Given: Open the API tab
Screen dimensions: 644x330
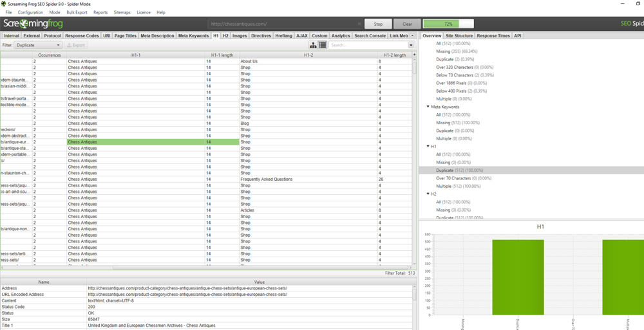Looking at the screenshot, I should (518, 36).
